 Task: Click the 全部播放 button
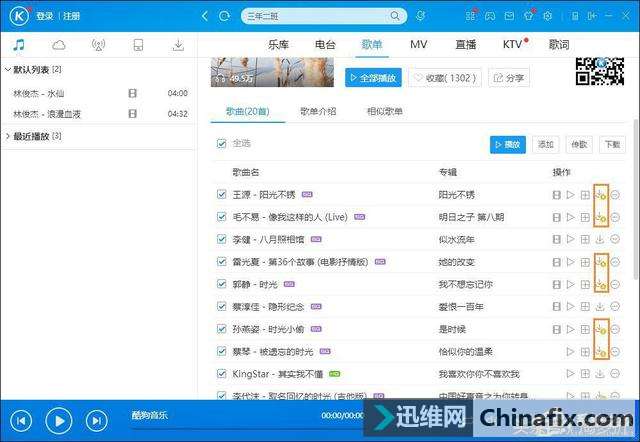[373, 78]
